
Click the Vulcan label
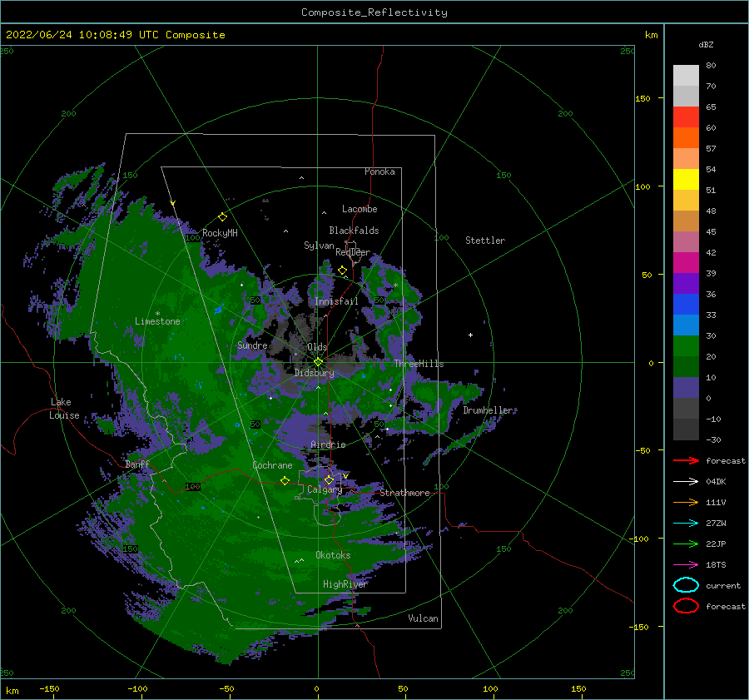424,618
